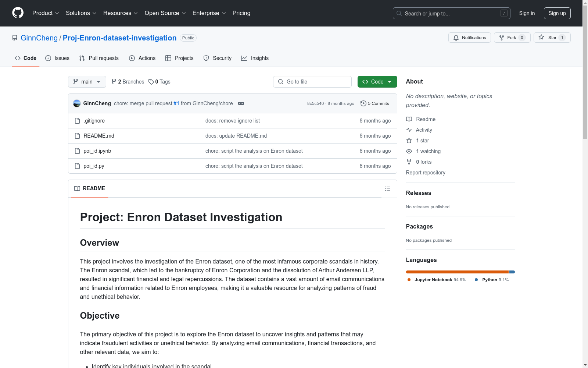Open pull request #1 link
Viewport: 588px width, 368px height.
(176, 103)
